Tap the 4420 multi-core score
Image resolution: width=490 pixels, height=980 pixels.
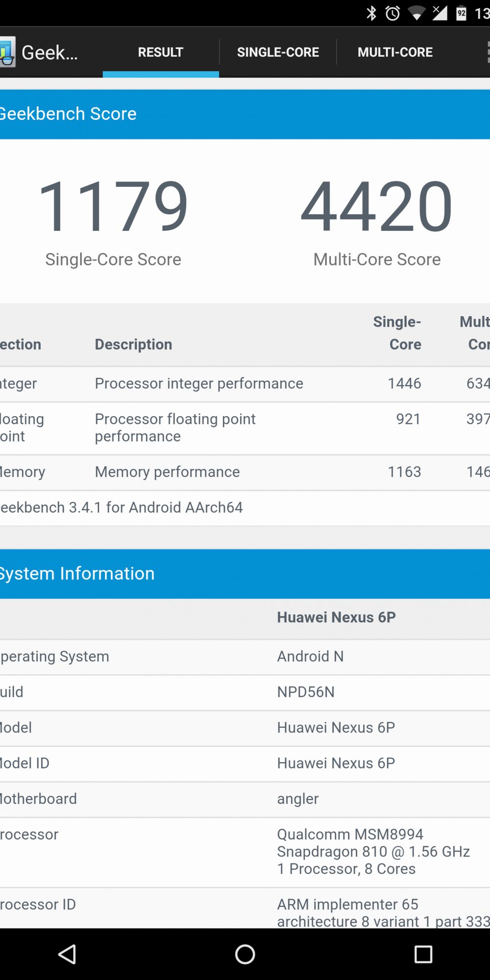pyautogui.click(x=376, y=206)
